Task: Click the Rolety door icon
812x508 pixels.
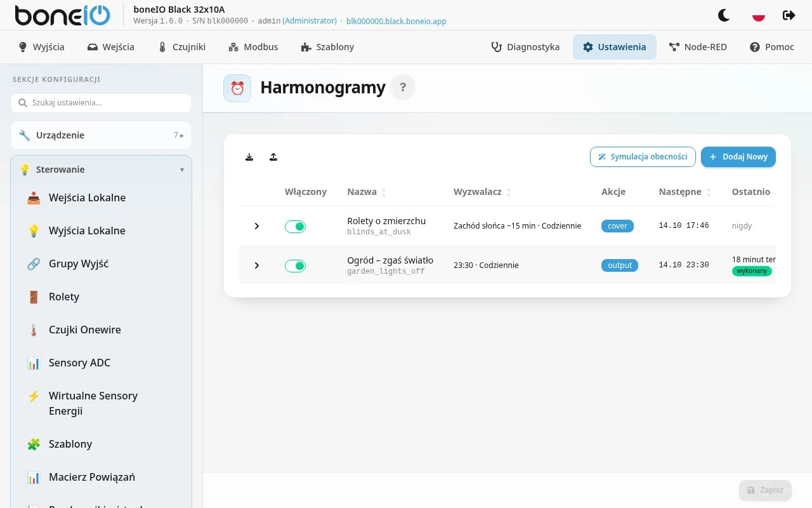Action: click(x=34, y=297)
